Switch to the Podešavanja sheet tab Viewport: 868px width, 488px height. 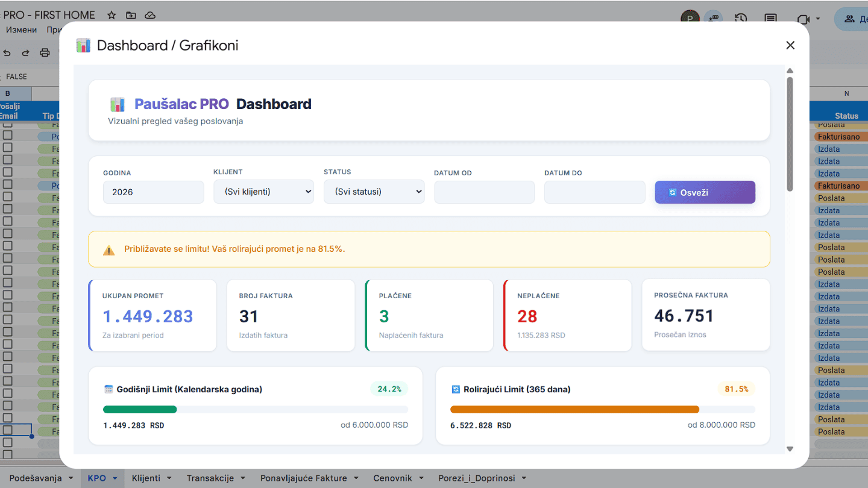point(36,478)
